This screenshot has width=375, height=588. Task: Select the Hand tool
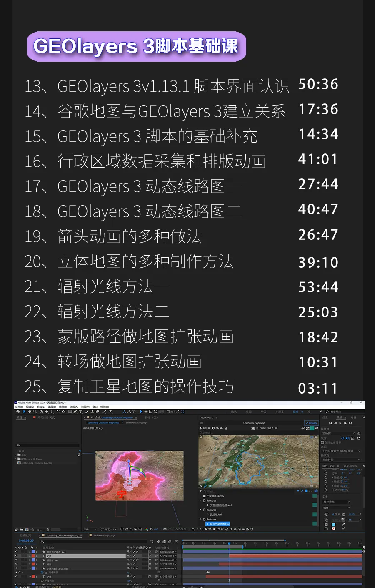[x=30, y=412]
